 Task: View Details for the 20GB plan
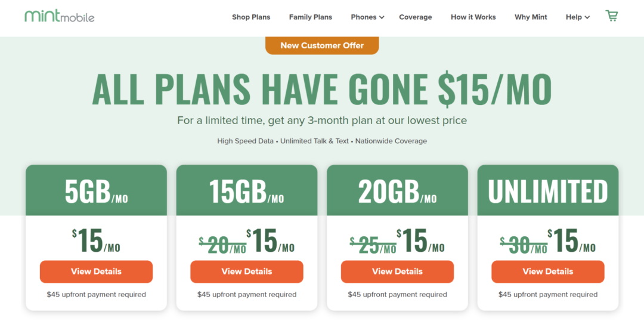pos(397,271)
